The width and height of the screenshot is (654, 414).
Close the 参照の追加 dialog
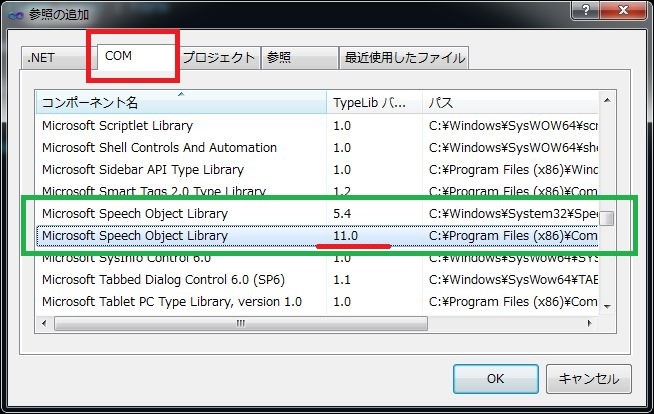point(623,10)
